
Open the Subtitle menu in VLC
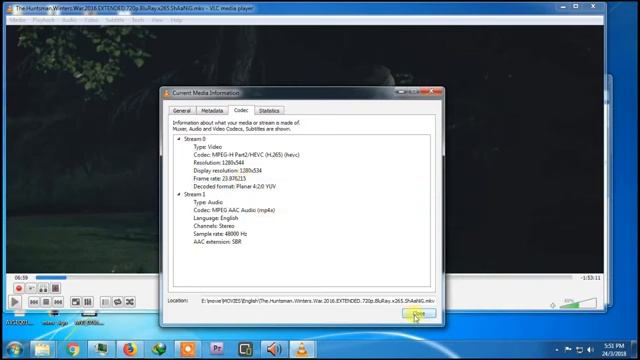pos(115,20)
